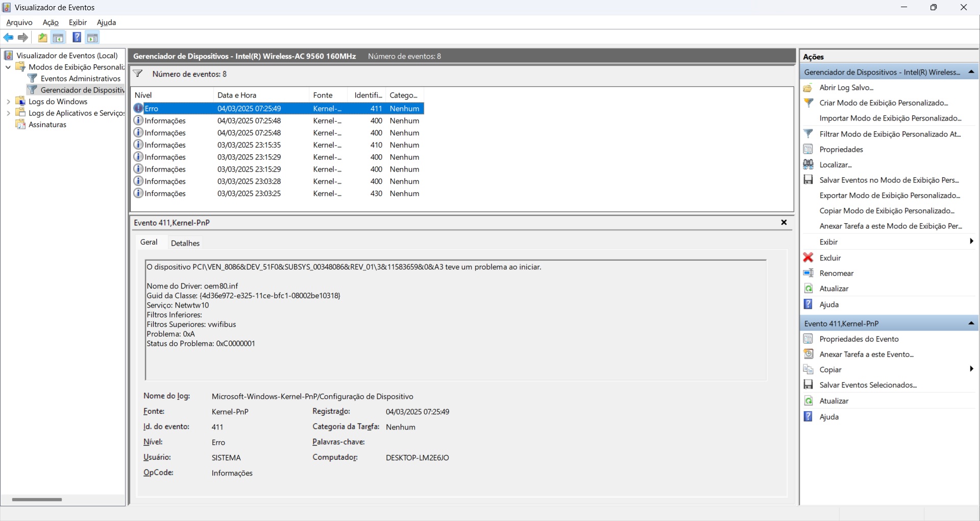The height and width of the screenshot is (521, 980).
Task: Click Criar Modo de Exibição Personalizado
Action: (x=883, y=103)
